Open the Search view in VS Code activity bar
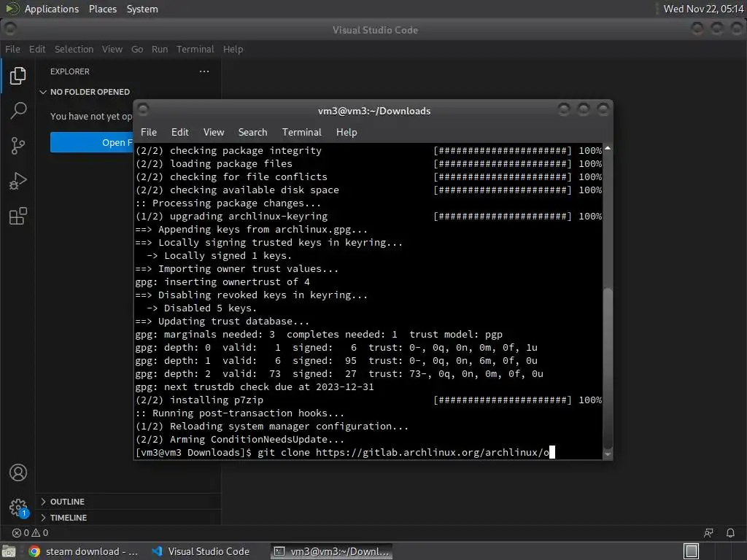 (18, 111)
